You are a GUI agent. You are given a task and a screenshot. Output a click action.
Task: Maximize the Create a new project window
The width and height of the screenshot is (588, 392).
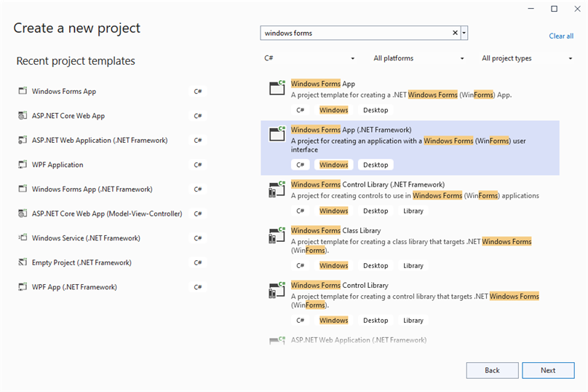click(554, 9)
